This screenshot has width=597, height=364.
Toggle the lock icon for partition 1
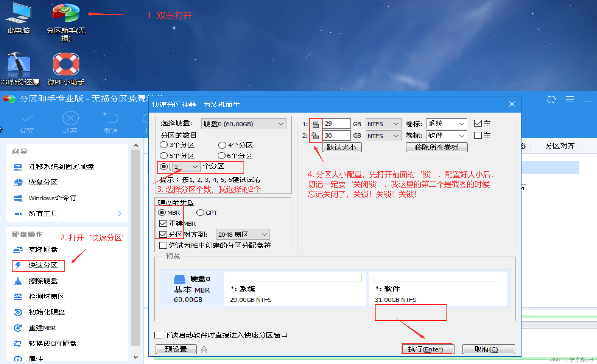point(315,124)
